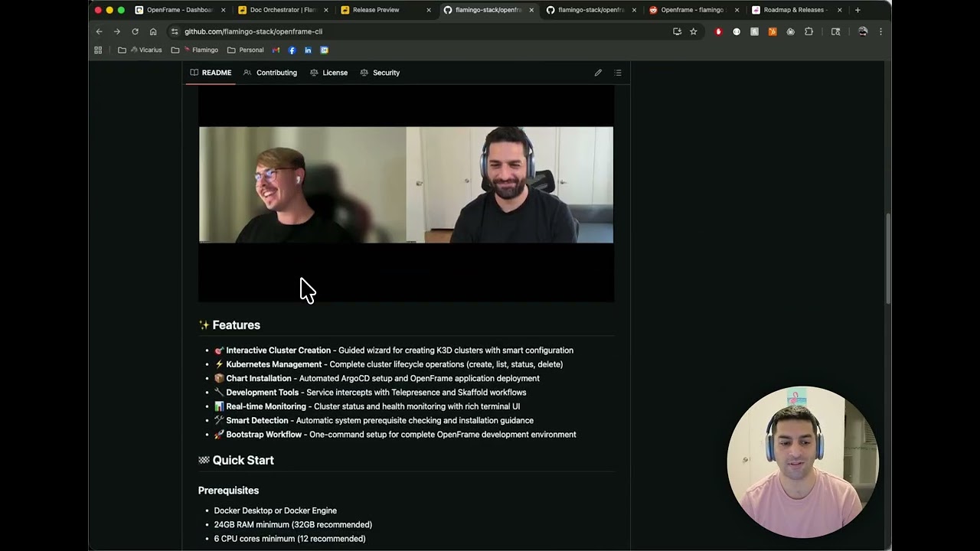Open the Facebook bookmark icon
This screenshot has width=980, height=551.
(292, 50)
